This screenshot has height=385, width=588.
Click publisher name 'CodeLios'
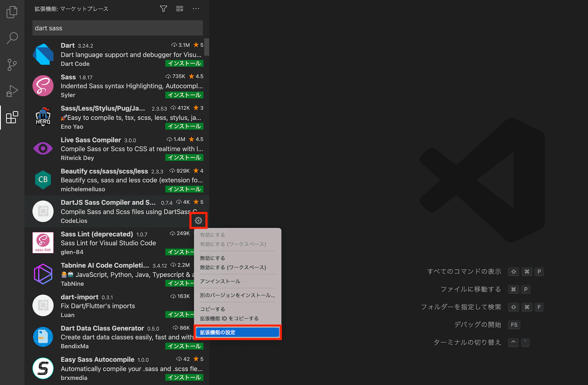tap(74, 221)
